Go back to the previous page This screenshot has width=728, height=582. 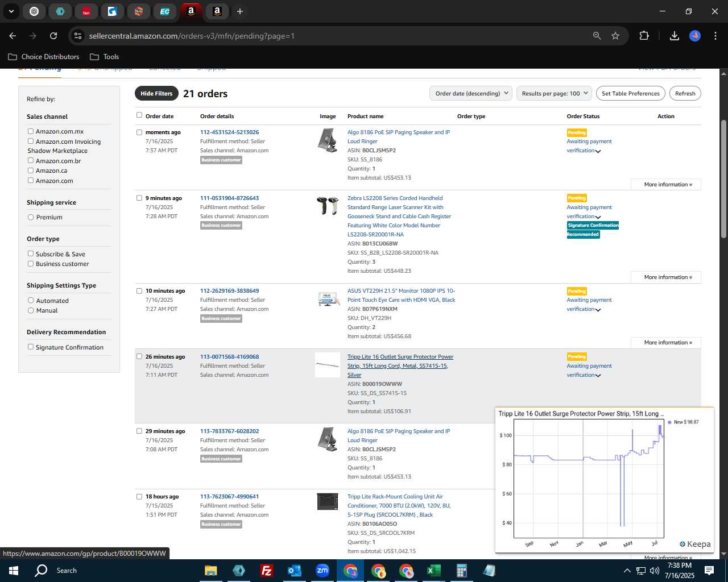pos(13,36)
